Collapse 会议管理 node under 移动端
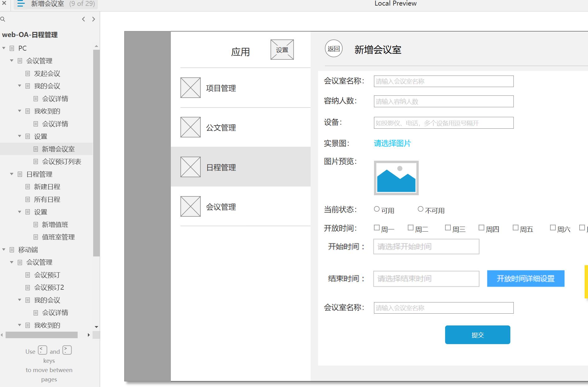 (x=12, y=262)
